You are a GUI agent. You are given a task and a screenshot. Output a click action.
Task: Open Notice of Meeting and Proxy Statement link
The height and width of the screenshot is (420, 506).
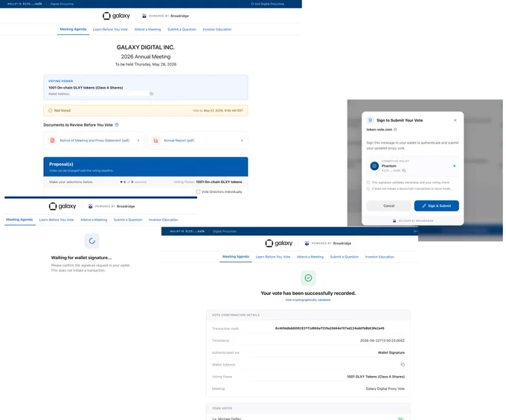click(95, 141)
